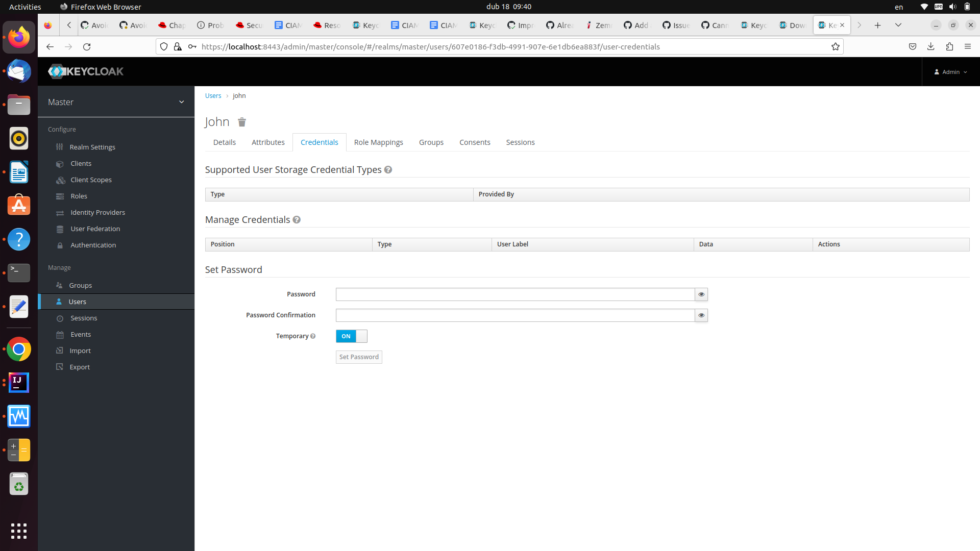Reveal the entered Password with the eye icon
The width and height of the screenshot is (980, 551).
coord(701,294)
